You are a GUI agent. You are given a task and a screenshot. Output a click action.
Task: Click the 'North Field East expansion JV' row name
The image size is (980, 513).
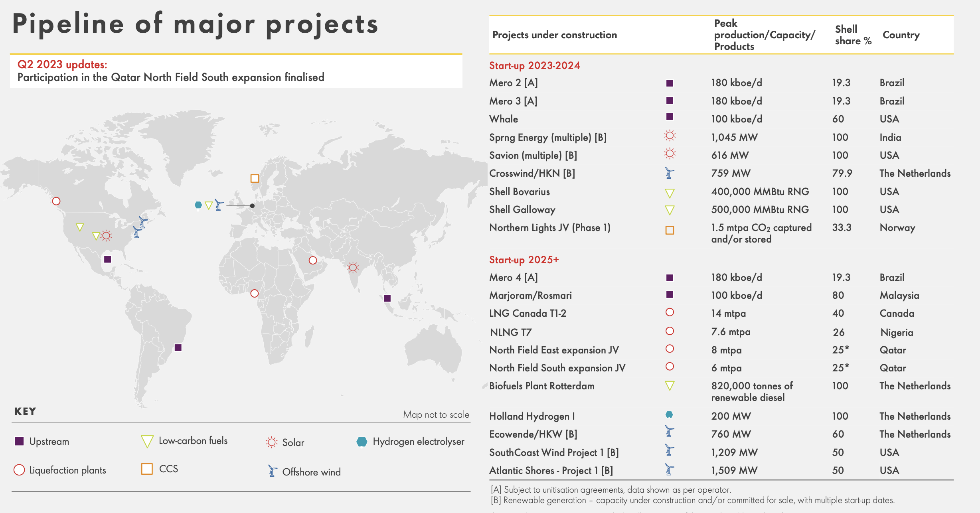[554, 350]
